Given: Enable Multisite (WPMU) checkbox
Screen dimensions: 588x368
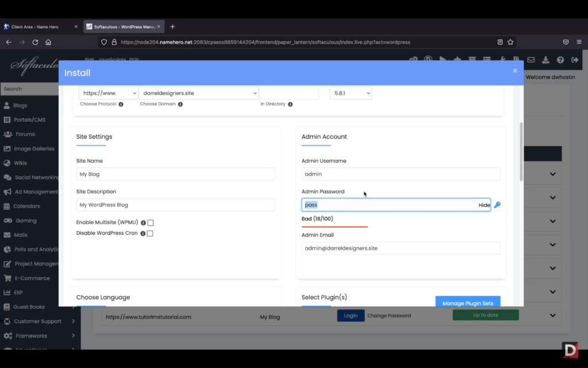Looking at the screenshot, I should (150, 223).
